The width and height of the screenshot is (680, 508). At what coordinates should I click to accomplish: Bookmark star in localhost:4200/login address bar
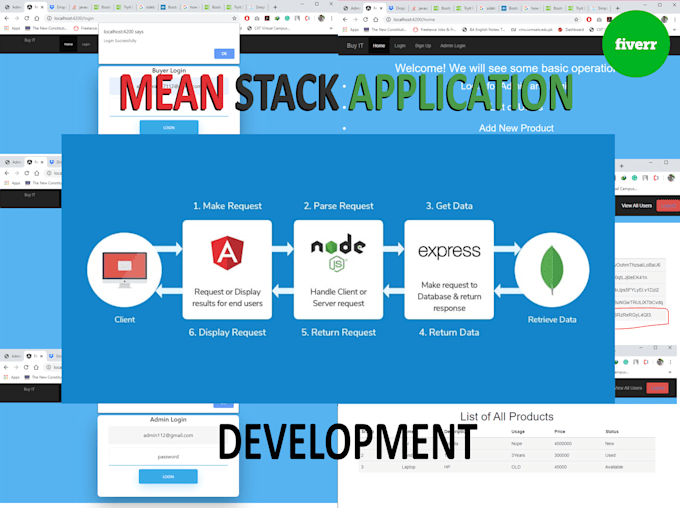(x=235, y=18)
